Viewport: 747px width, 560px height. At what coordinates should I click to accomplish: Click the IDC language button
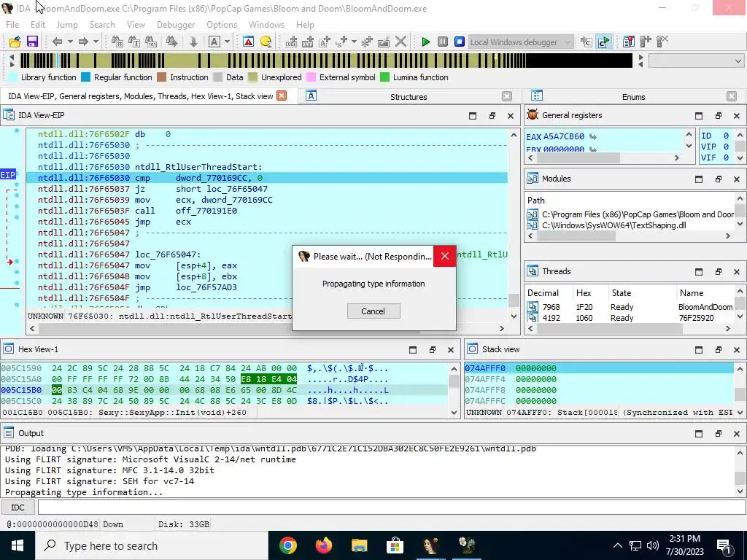(18, 507)
